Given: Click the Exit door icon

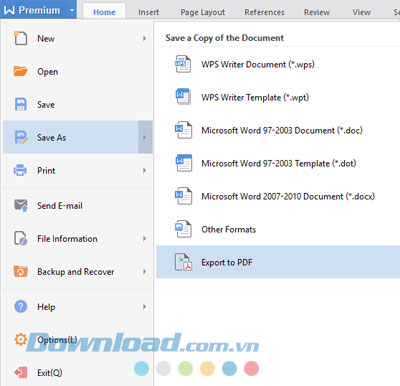Looking at the screenshot, I should (x=21, y=372).
